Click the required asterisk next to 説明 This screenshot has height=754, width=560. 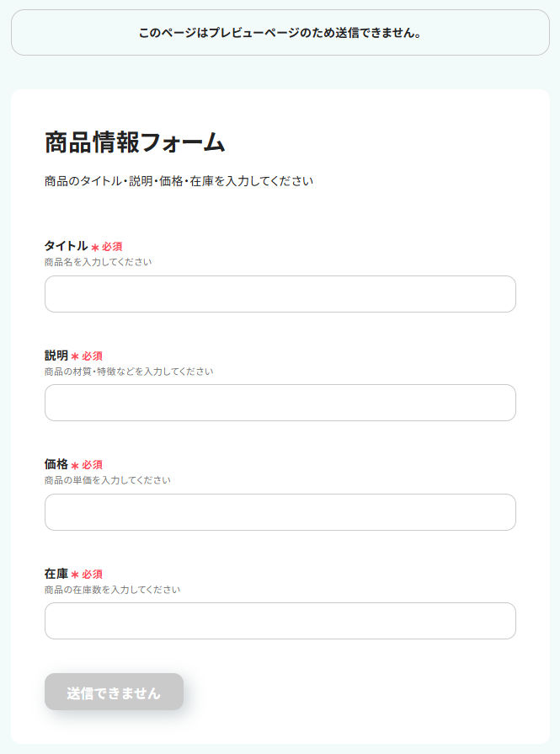(75, 356)
